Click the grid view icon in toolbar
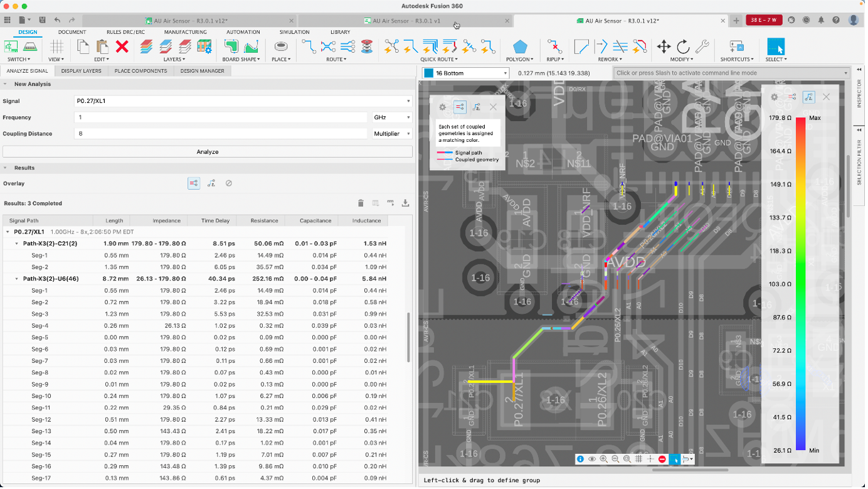The width and height of the screenshot is (868, 489). coord(56,46)
